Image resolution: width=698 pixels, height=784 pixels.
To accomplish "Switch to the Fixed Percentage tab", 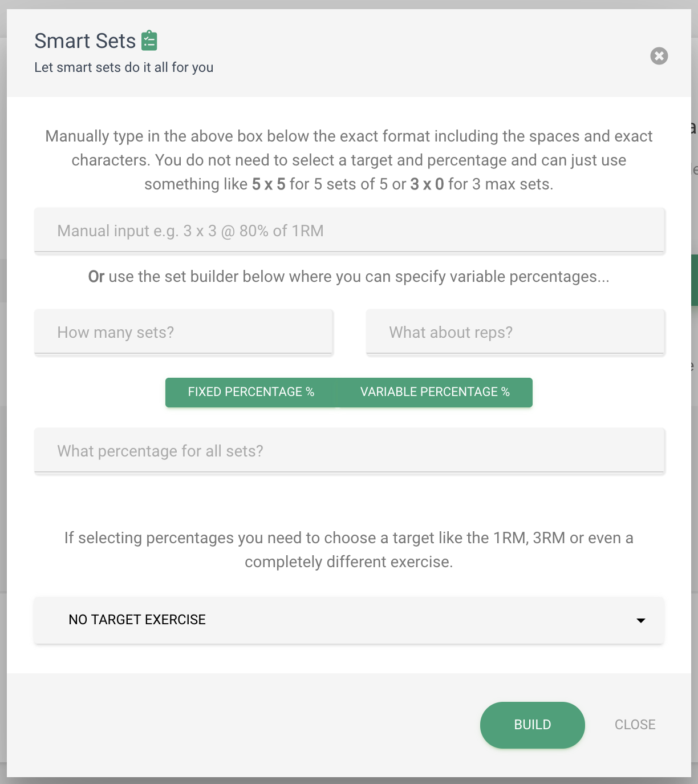I will pyautogui.click(x=251, y=392).
